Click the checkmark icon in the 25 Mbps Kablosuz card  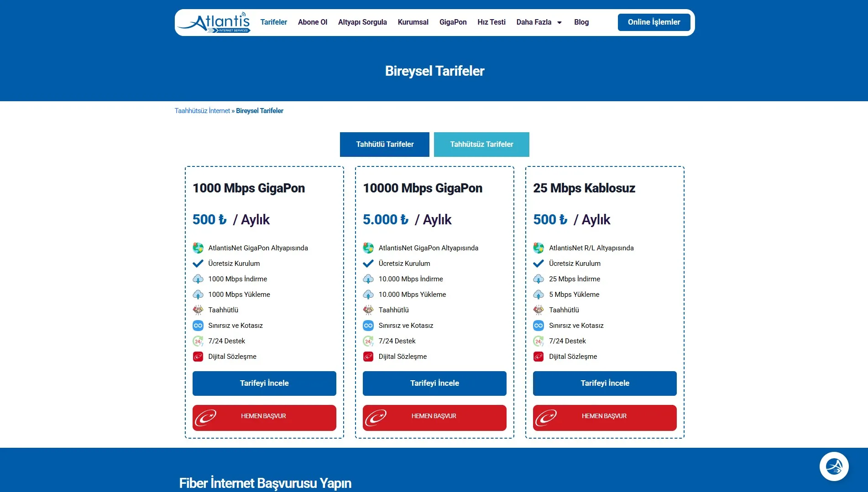click(x=539, y=264)
